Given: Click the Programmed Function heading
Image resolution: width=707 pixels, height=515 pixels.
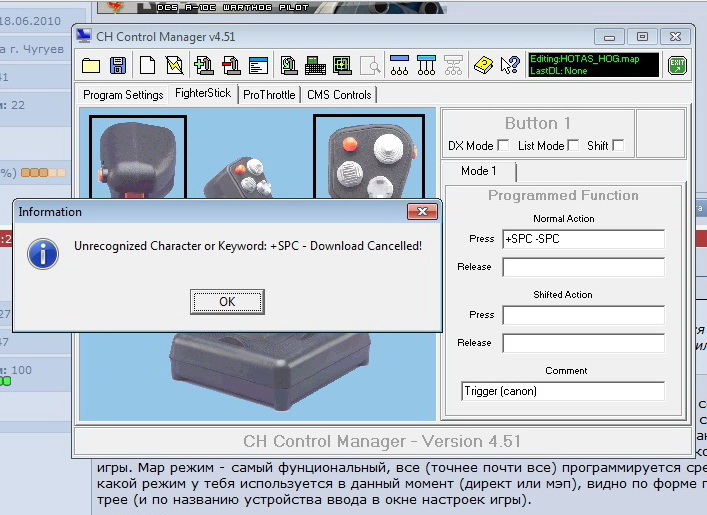Looking at the screenshot, I should coord(563,195).
